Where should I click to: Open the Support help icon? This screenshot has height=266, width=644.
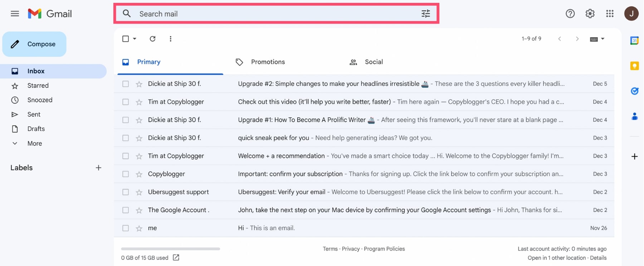click(x=570, y=14)
